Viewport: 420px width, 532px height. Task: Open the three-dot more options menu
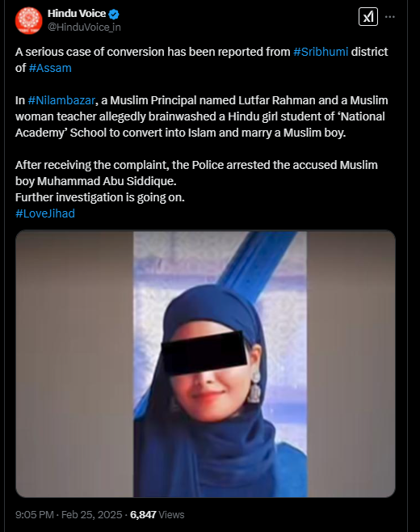click(390, 17)
